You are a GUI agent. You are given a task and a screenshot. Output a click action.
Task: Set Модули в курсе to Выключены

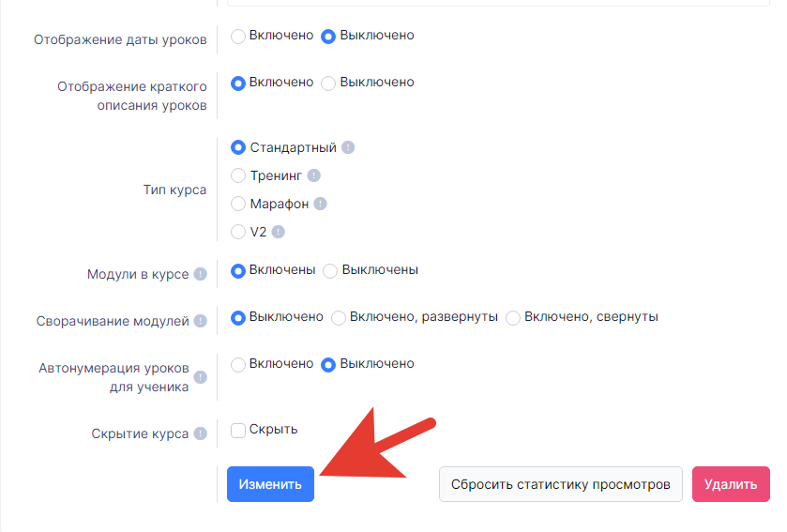click(330, 271)
